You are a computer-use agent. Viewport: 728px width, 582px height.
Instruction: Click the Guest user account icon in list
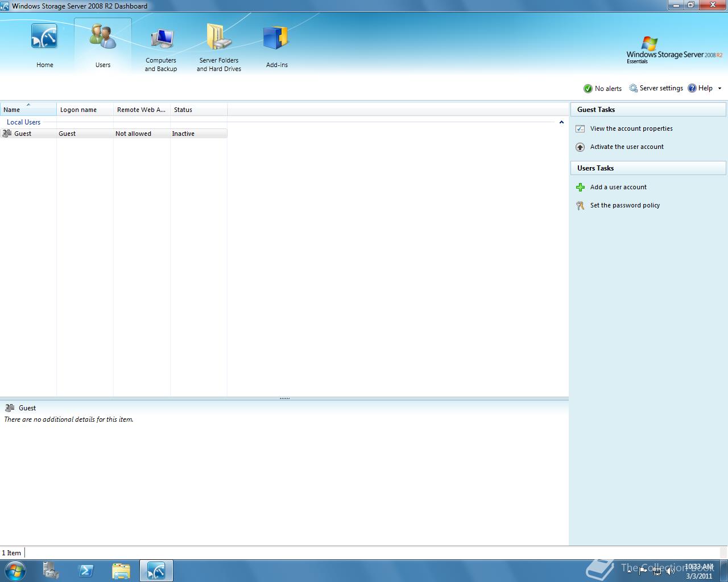tap(7, 134)
